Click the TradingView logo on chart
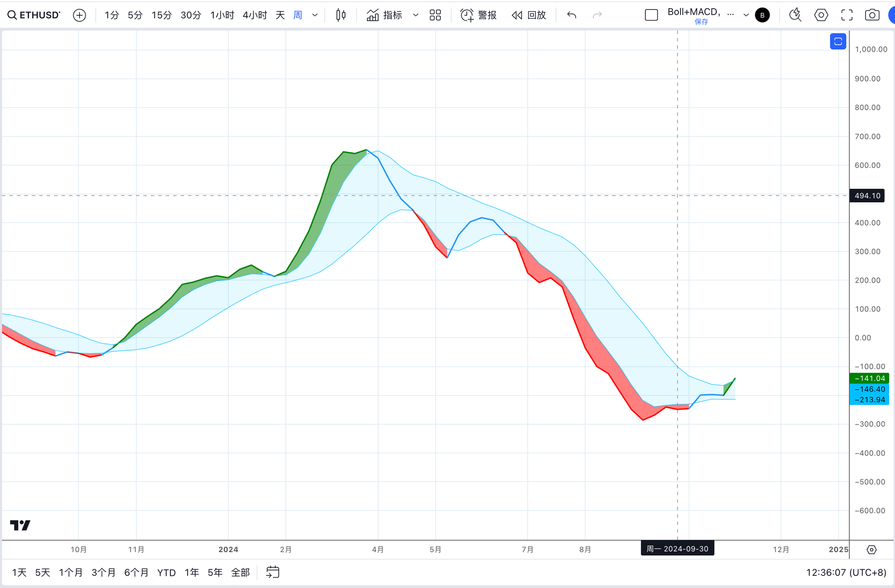 click(x=20, y=525)
